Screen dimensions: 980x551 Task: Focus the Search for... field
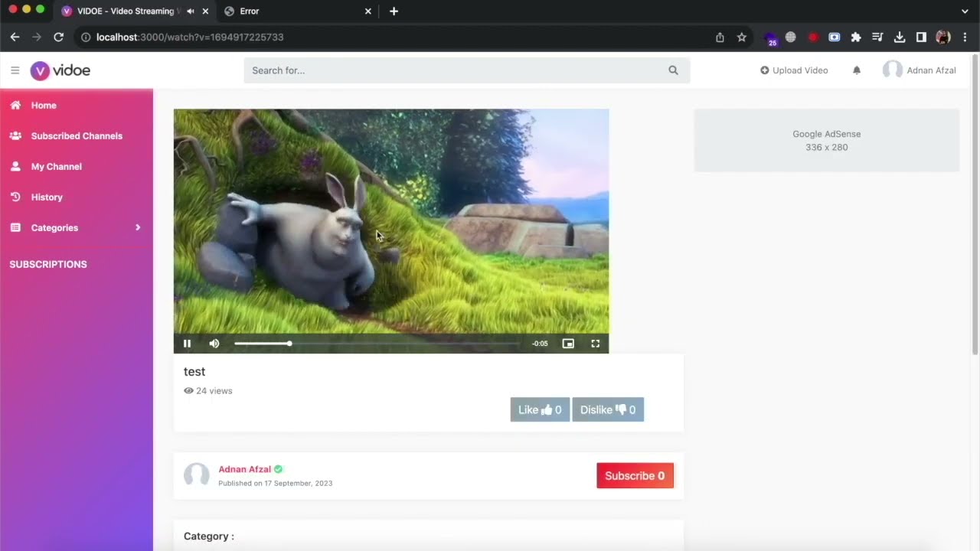coord(456,70)
